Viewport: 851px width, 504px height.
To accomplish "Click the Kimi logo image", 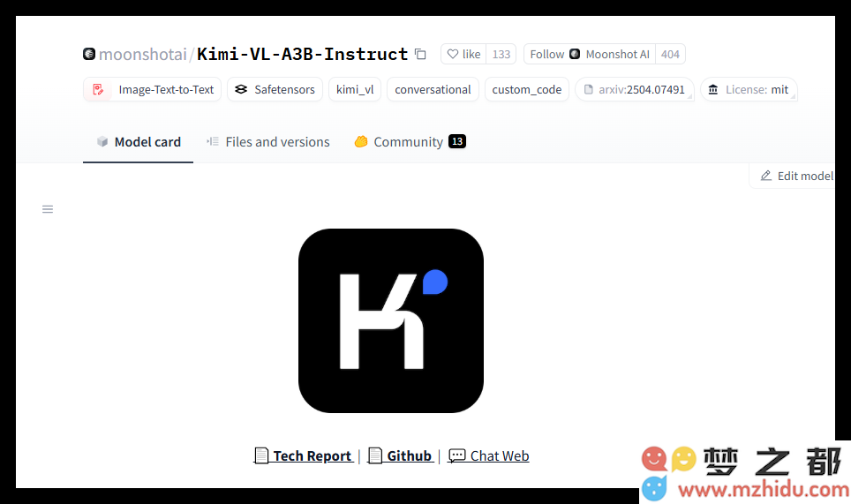I will tap(390, 321).
